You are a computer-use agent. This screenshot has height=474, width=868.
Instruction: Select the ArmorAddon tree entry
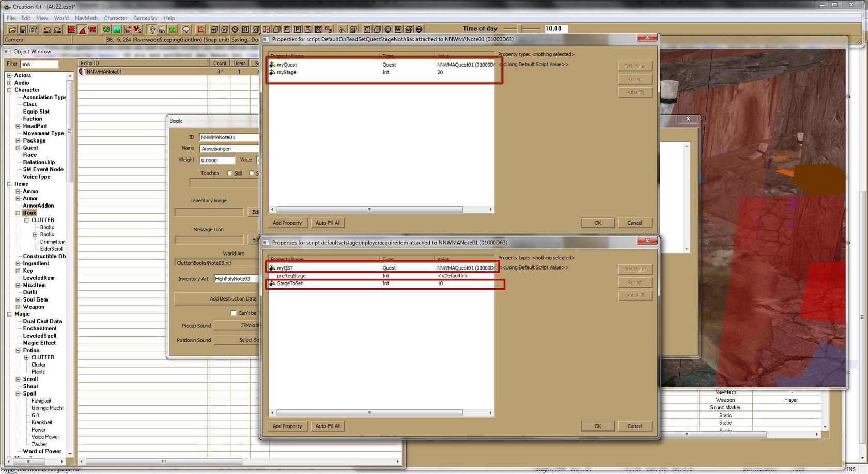tap(38, 206)
